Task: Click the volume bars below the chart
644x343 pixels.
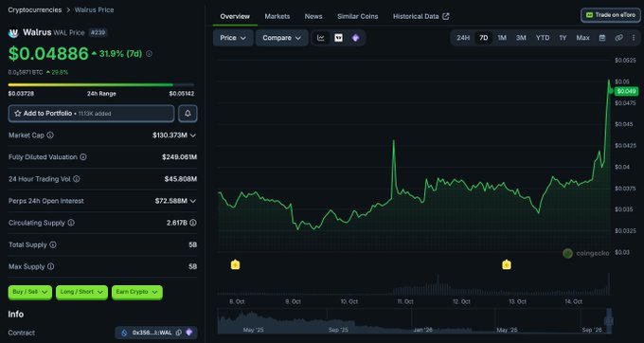Action: pyautogui.click(x=414, y=285)
